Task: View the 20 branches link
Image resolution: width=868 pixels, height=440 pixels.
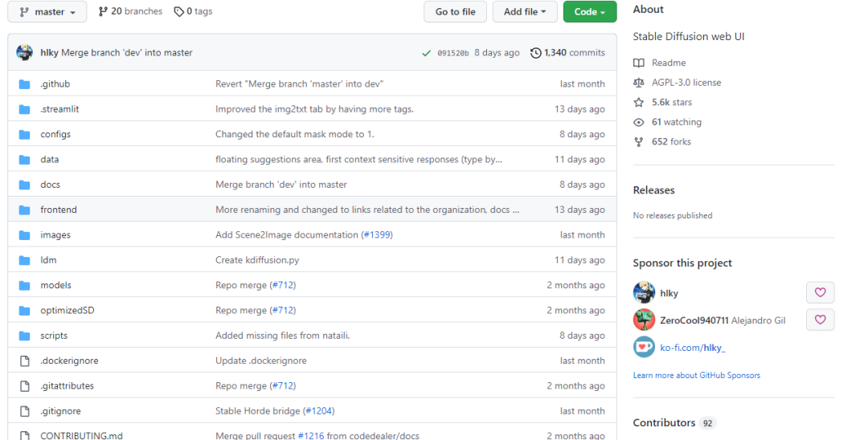Action: pyautogui.click(x=131, y=11)
